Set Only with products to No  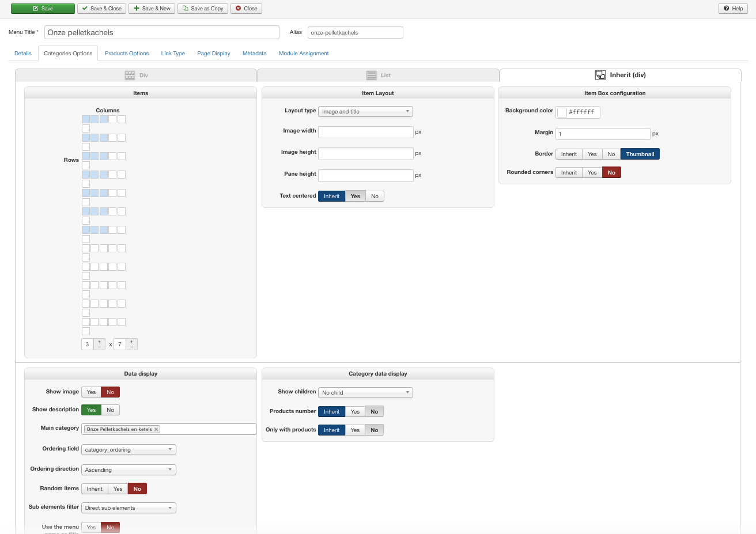pos(375,430)
